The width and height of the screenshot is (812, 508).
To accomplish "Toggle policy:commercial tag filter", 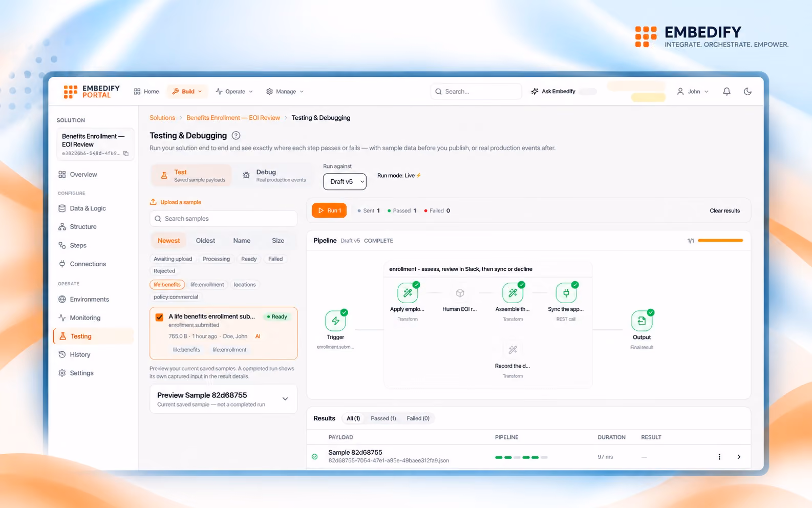I will coord(176,297).
